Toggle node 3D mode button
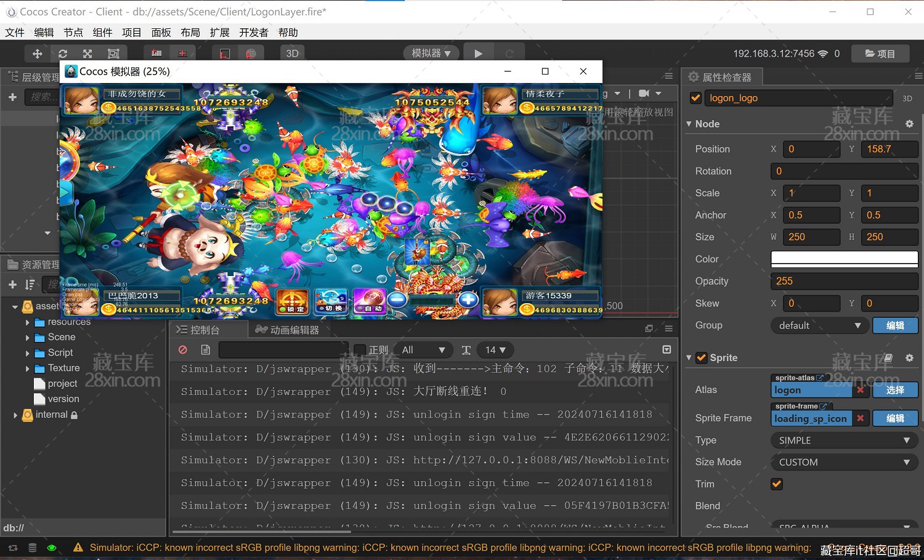The width and height of the screenshot is (924, 560). coord(907,99)
